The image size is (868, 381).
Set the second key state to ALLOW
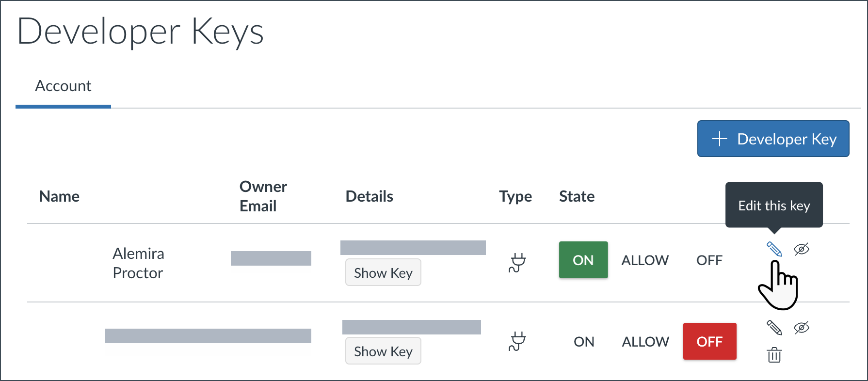click(645, 342)
